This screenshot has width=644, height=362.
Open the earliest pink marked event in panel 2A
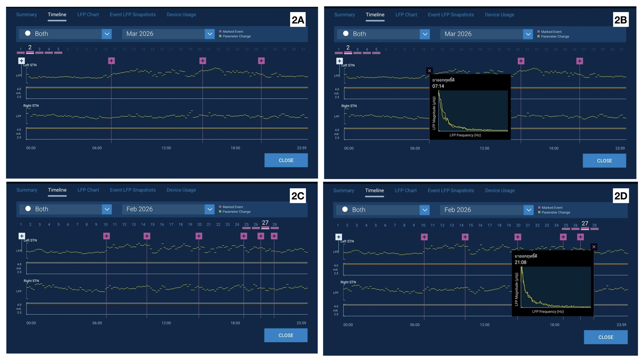click(111, 61)
